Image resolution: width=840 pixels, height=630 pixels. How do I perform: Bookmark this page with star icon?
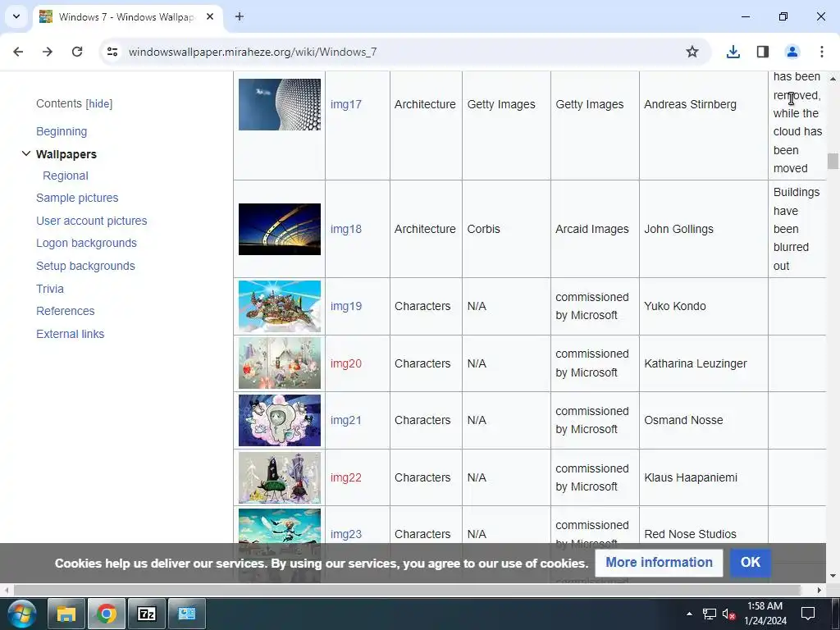tap(692, 52)
